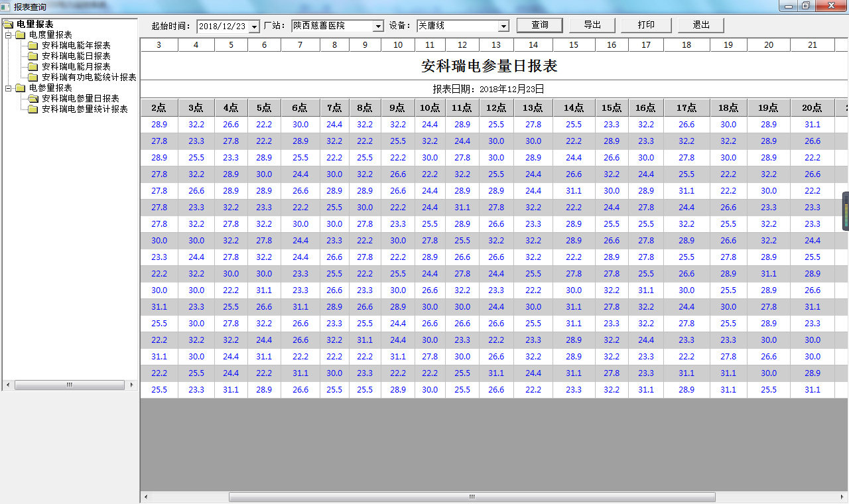Click the 安科瑞电参量日报表 folder icon
This screenshot has width=849, height=504.
tap(33, 99)
